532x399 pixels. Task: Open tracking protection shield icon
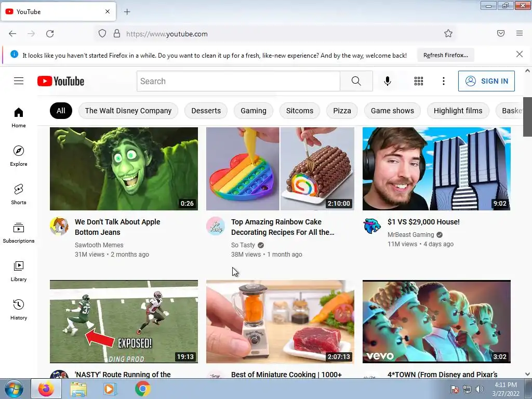click(x=102, y=34)
